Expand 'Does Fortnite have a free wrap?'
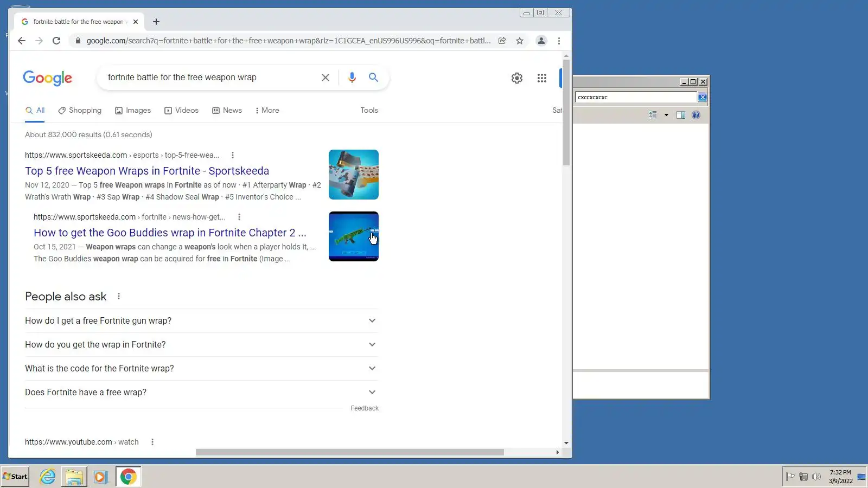The width and height of the screenshot is (868, 488). (201, 393)
